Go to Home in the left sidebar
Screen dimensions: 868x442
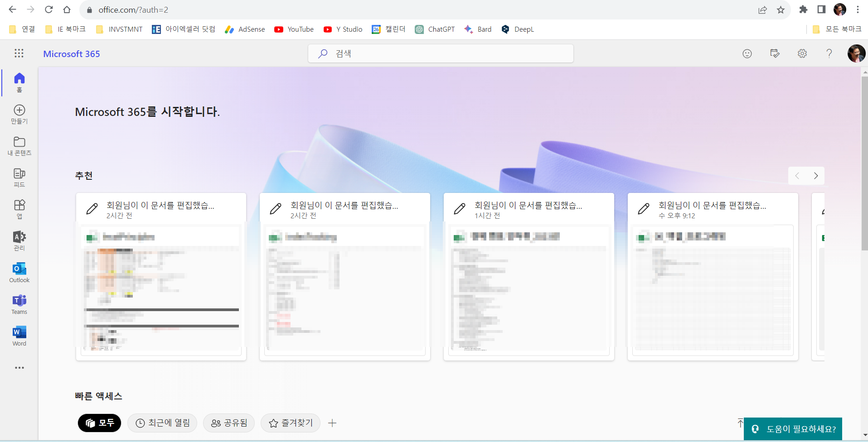point(19,82)
